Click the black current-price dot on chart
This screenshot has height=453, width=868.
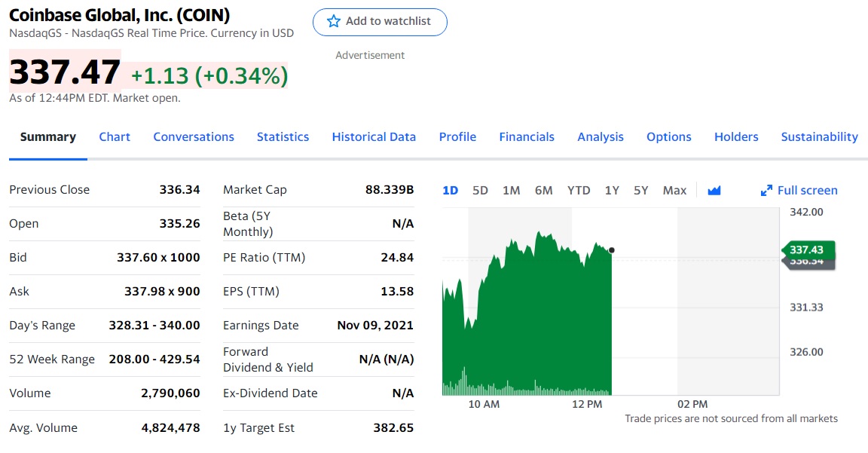click(611, 250)
